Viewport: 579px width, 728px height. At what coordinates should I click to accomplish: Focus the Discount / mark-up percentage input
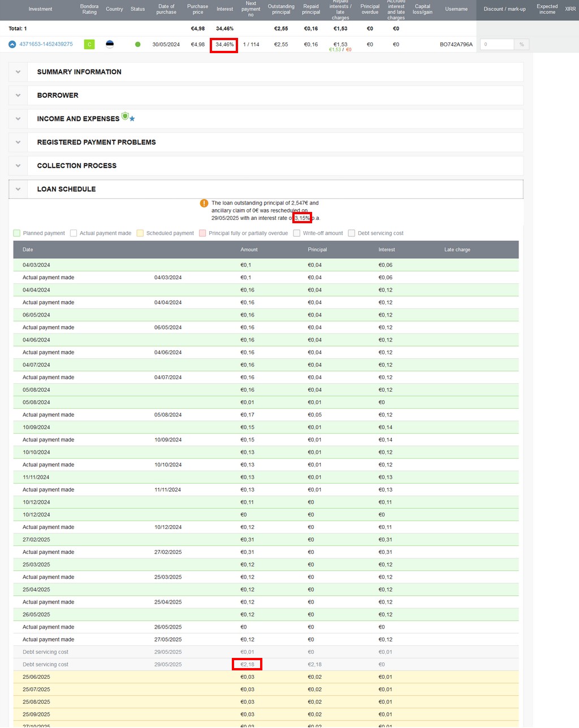click(x=497, y=44)
